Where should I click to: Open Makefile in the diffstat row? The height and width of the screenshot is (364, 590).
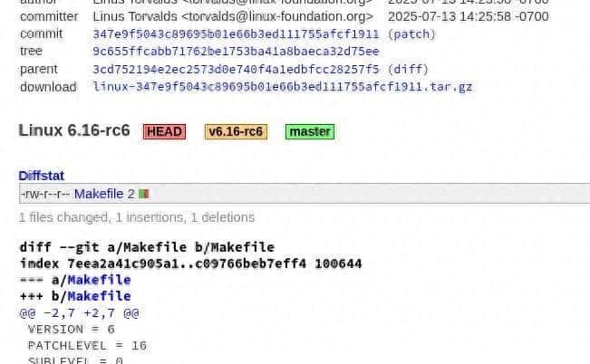tap(99, 194)
